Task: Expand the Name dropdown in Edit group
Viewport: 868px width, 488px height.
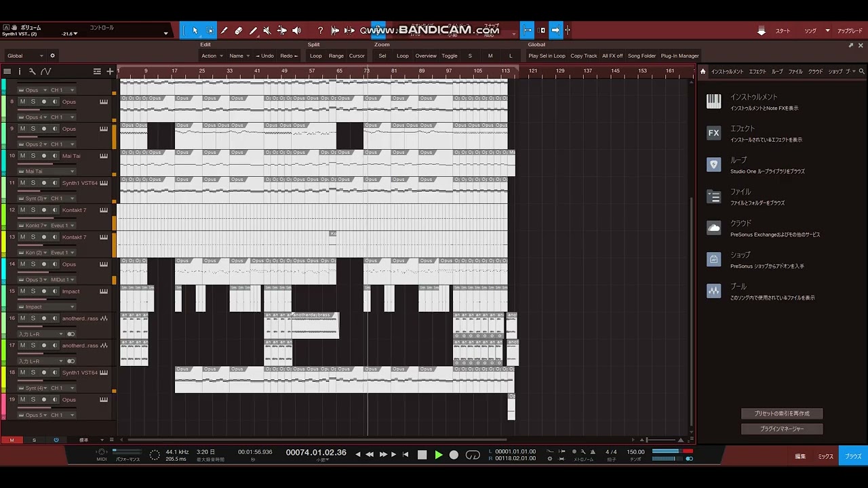Action: [x=238, y=56]
